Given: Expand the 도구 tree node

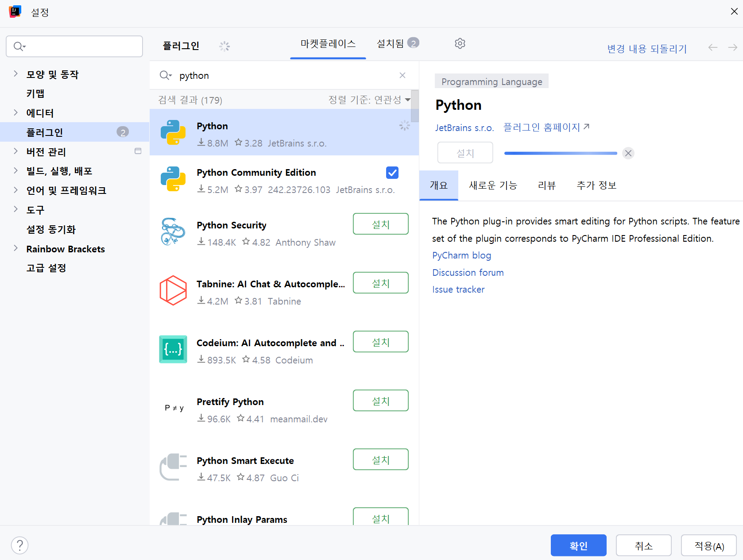Looking at the screenshot, I should click(15, 209).
